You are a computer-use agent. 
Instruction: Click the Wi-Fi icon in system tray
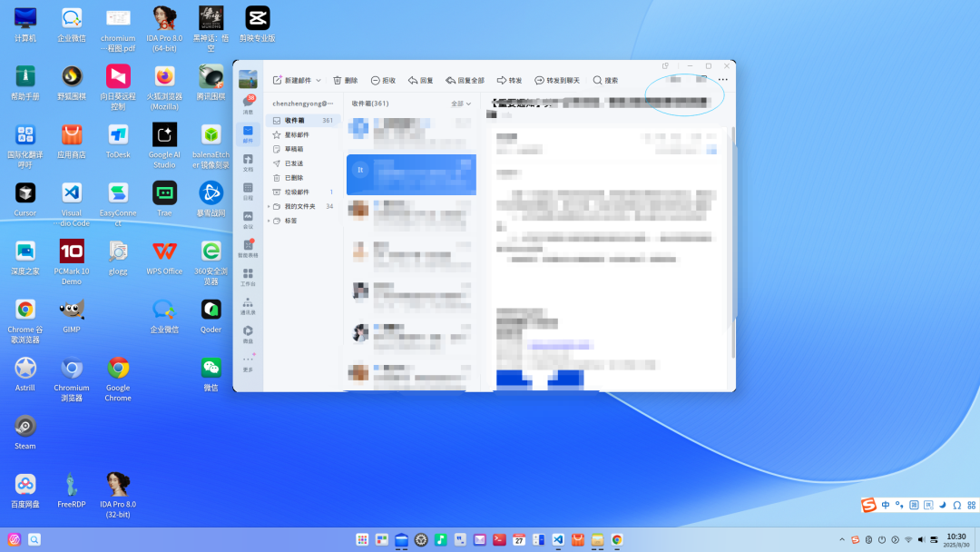click(908, 539)
